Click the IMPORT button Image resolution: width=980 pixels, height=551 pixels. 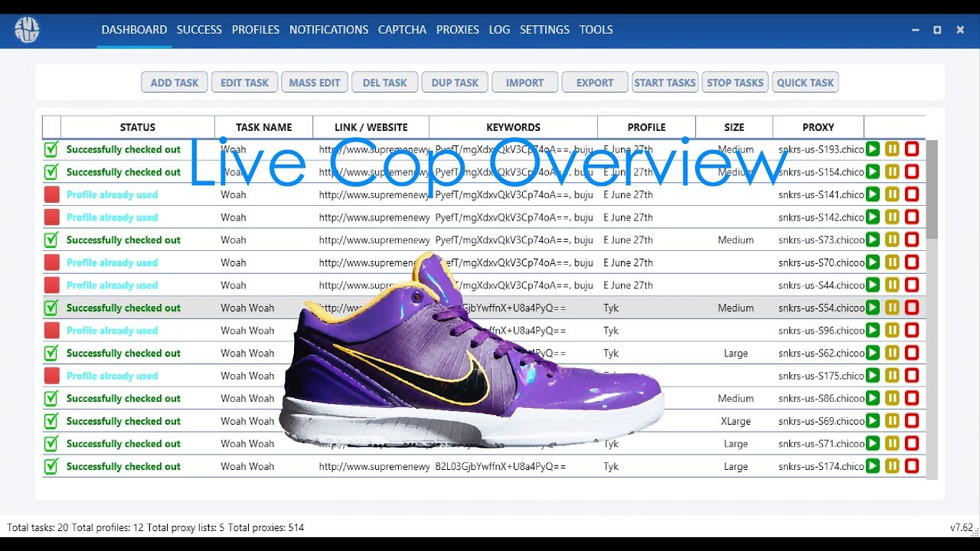[x=524, y=83]
